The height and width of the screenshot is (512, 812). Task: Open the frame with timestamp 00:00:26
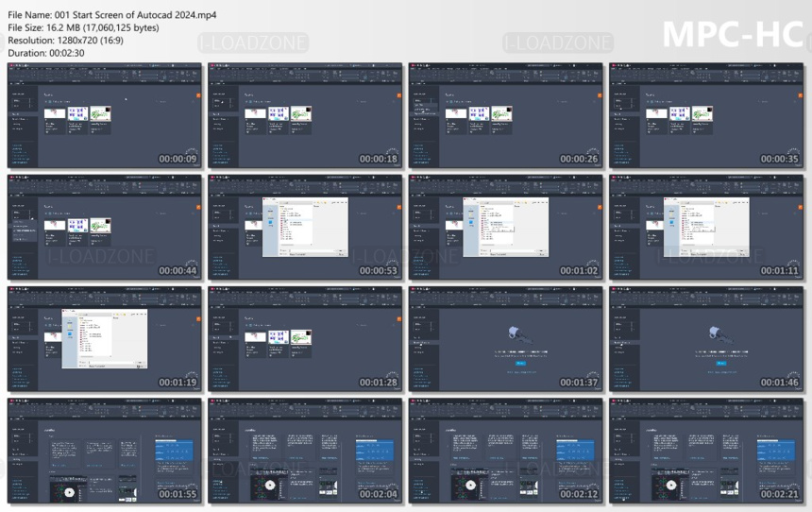point(506,115)
